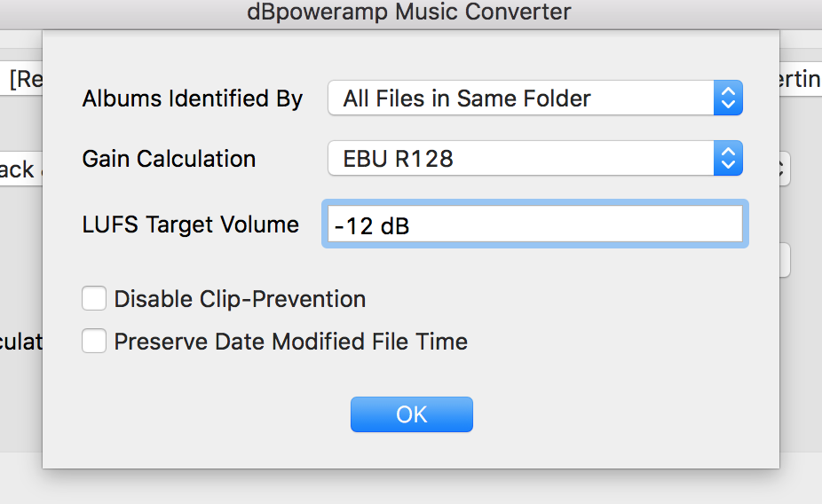Click blue arrows beside All Files in Same Folder

(728, 98)
